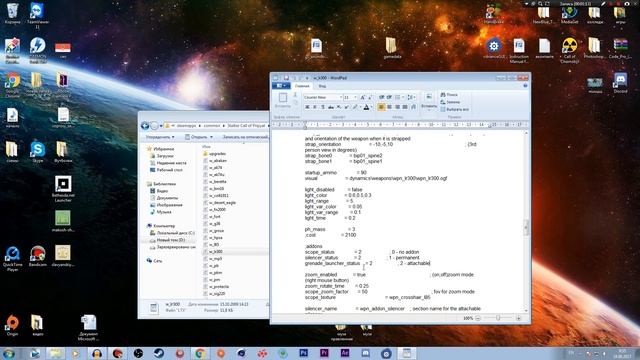
Task: Click zoom in plus button in WordPad
Action: [518, 318]
